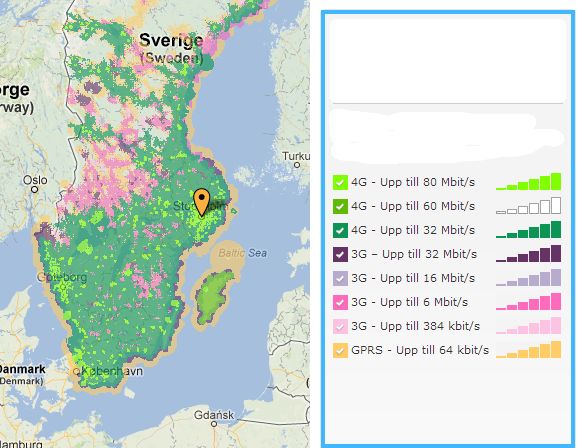Uncheck the 4G up to 80 Mbit/s checkbox
Image resolution: width=588 pixels, height=448 pixels.
340,183
